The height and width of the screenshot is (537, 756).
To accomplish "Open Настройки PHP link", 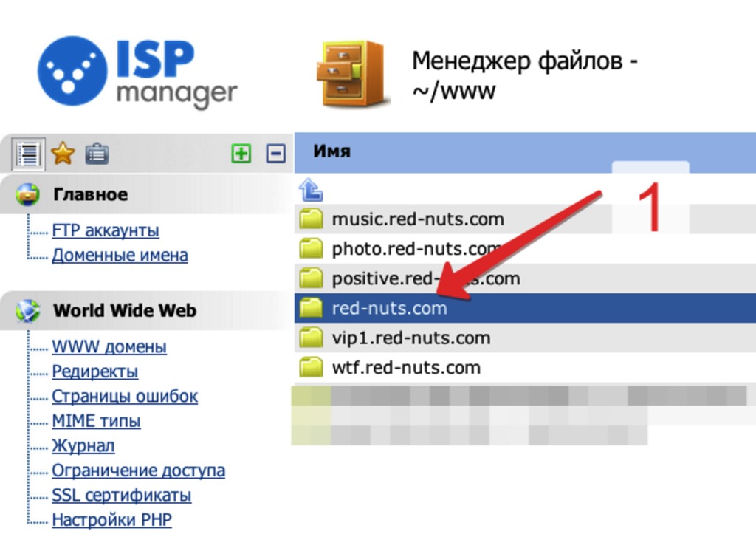I will (x=112, y=520).
